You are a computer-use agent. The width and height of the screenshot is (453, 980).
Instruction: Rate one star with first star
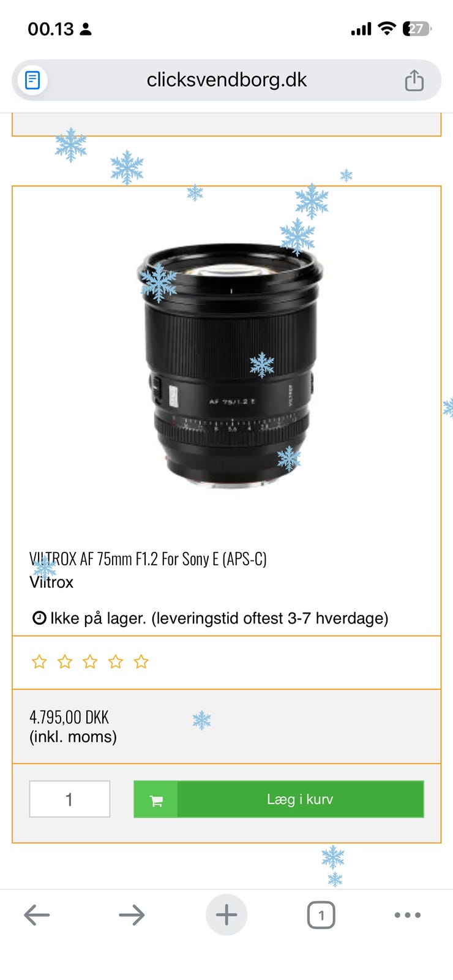point(39,661)
